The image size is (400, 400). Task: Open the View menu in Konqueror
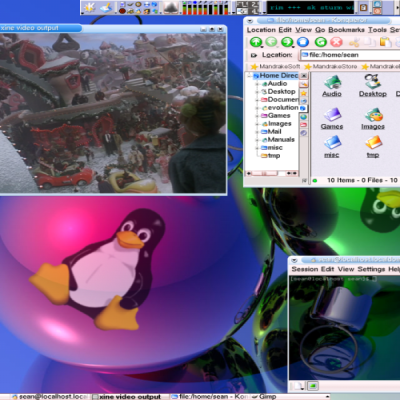click(x=303, y=30)
